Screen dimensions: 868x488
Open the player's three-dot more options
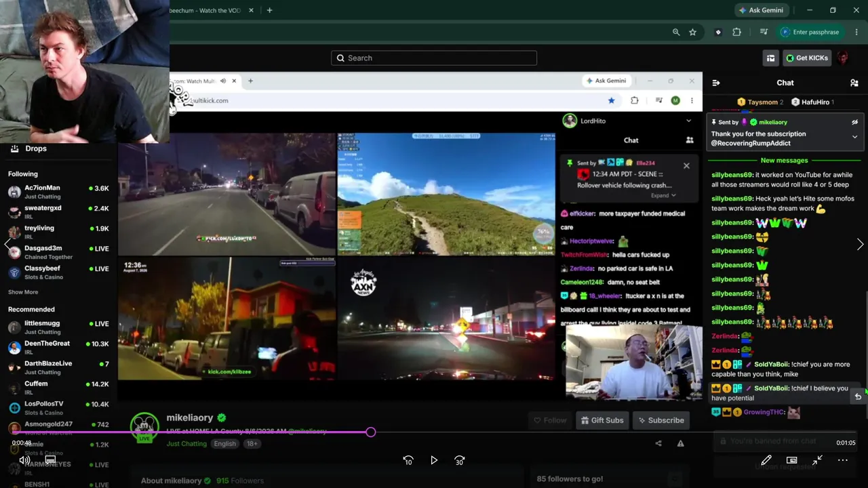843,460
